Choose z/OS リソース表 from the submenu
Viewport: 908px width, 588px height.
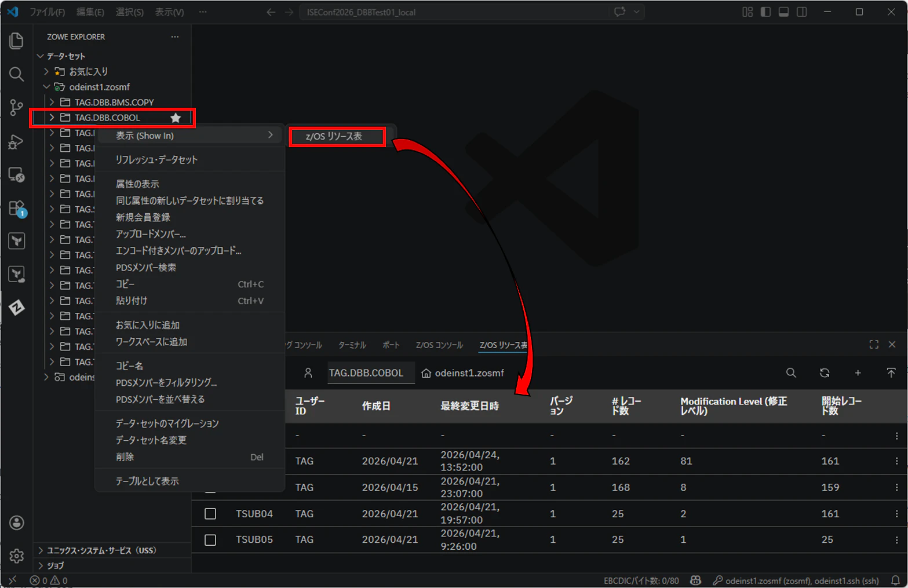tap(337, 137)
